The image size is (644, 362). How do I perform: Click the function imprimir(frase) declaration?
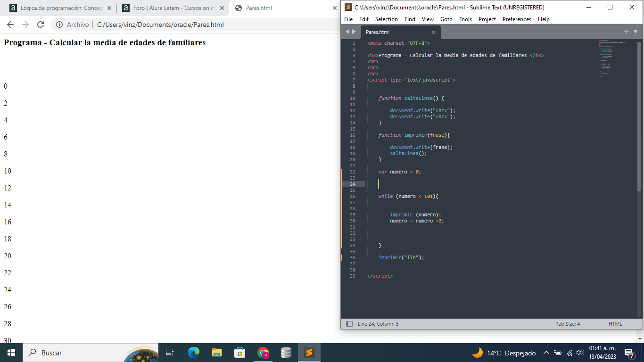(x=414, y=135)
